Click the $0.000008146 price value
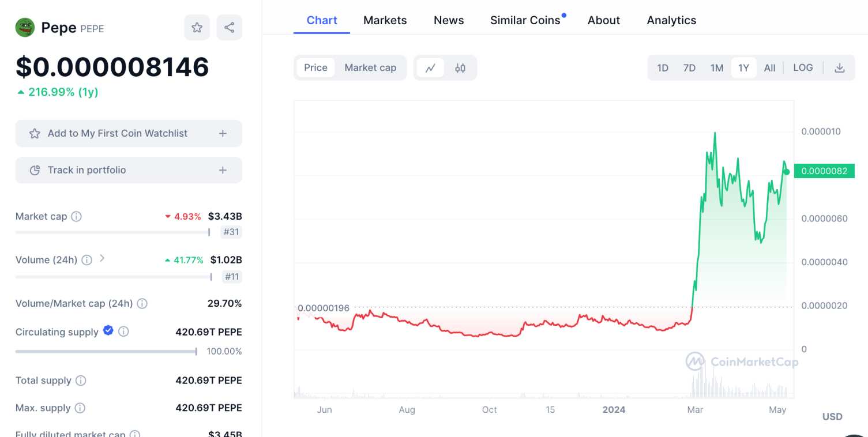 pos(112,67)
